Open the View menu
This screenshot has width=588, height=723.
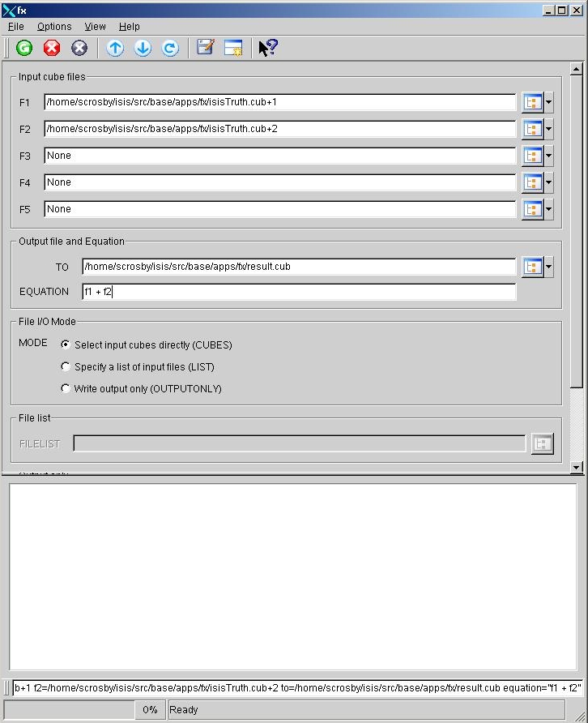click(x=95, y=27)
